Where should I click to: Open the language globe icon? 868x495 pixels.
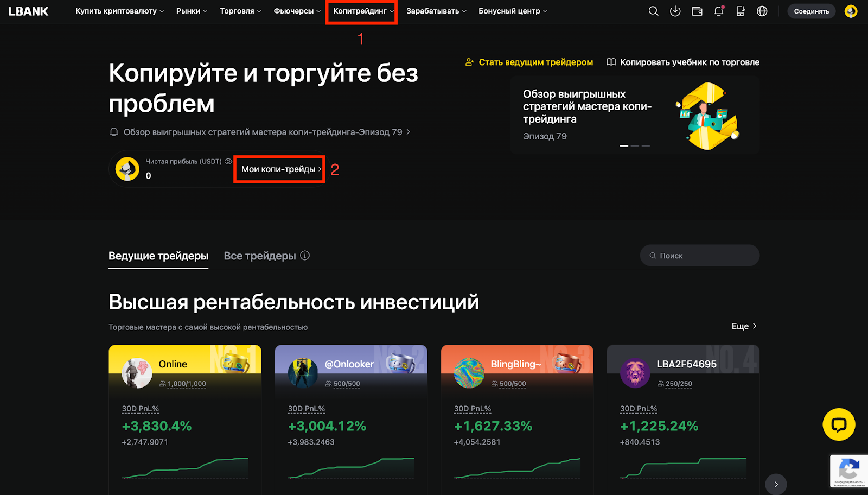click(x=762, y=11)
